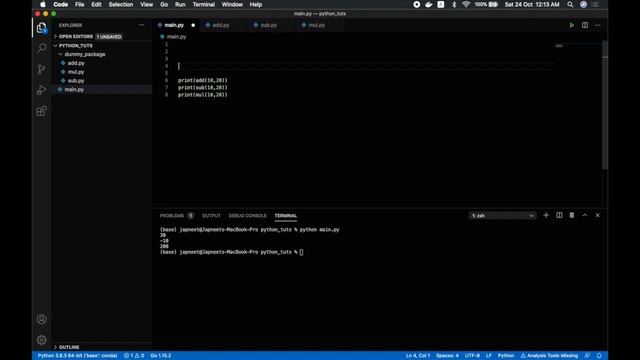Open mul.py in the file tree

(76, 72)
